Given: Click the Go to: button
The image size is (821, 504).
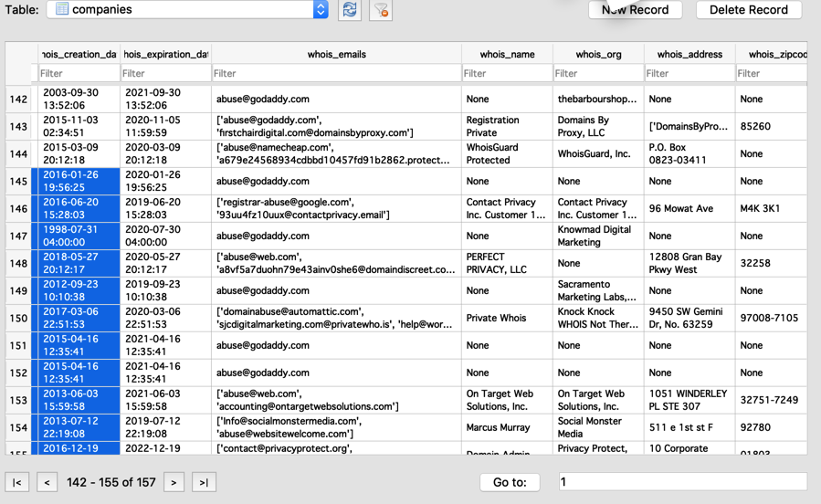Looking at the screenshot, I should (x=510, y=482).
